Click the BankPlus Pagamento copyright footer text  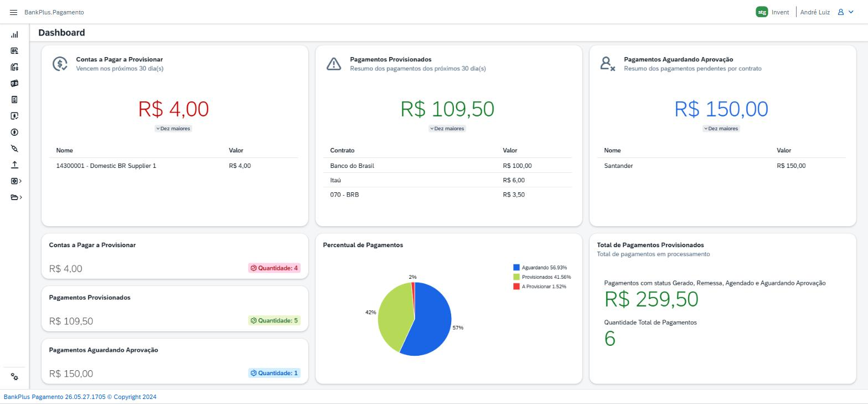(x=80, y=397)
